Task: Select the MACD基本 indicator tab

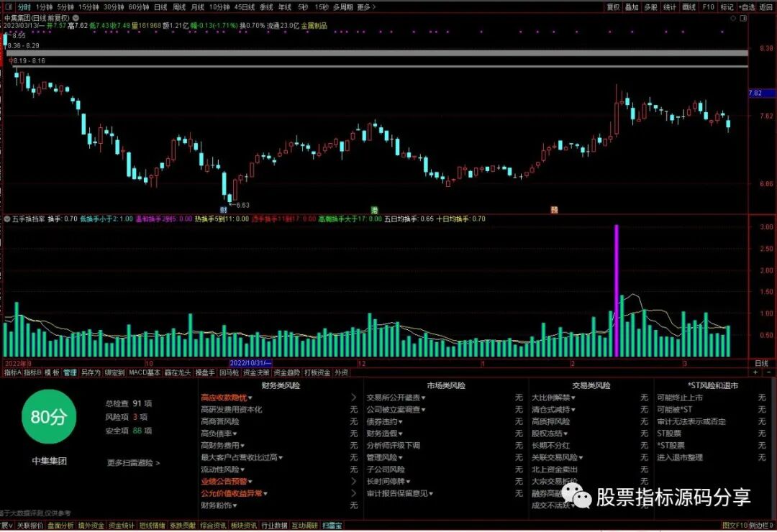Action: coord(144,372)
